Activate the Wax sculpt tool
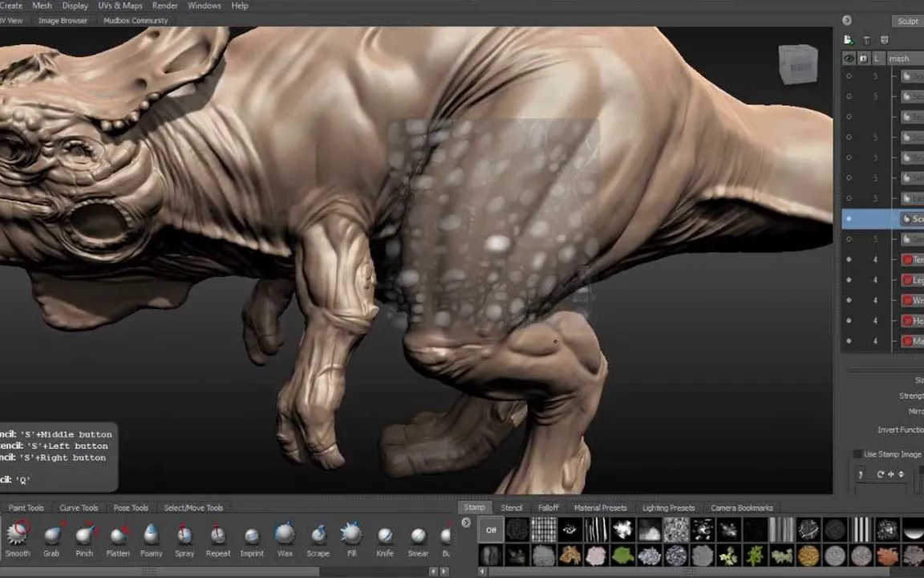Image resolution: width=924 pixels, height=578 pixels. coord(285,535)
